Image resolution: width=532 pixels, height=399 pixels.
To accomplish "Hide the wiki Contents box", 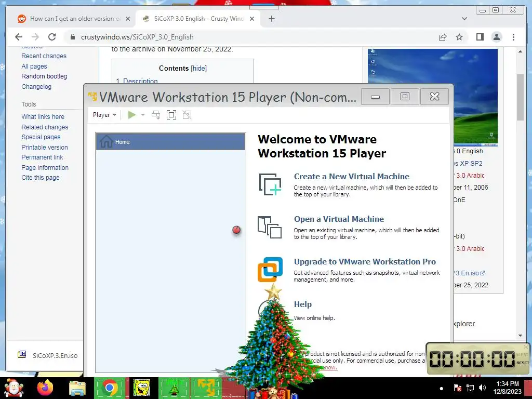I will click(x=199, y=68).
